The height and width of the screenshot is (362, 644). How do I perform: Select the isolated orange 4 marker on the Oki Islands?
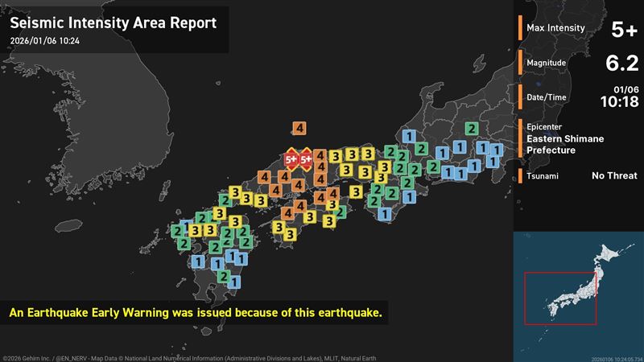(x=299, y=129)
